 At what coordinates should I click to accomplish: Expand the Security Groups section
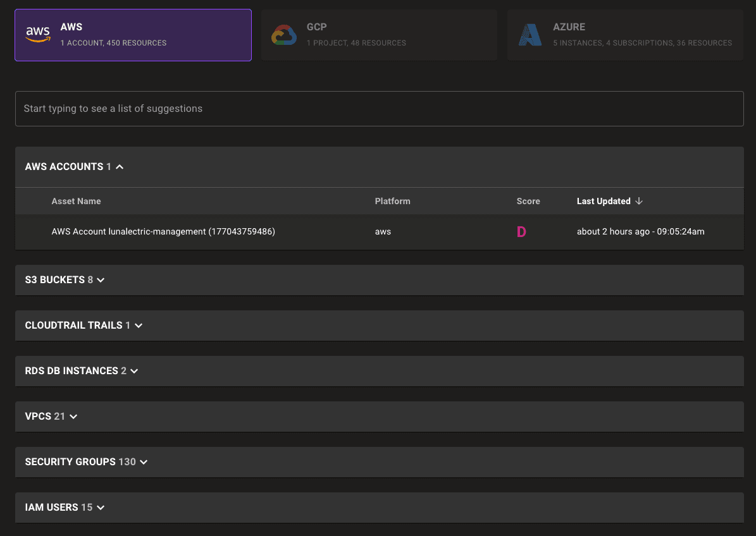pos(144,462)
